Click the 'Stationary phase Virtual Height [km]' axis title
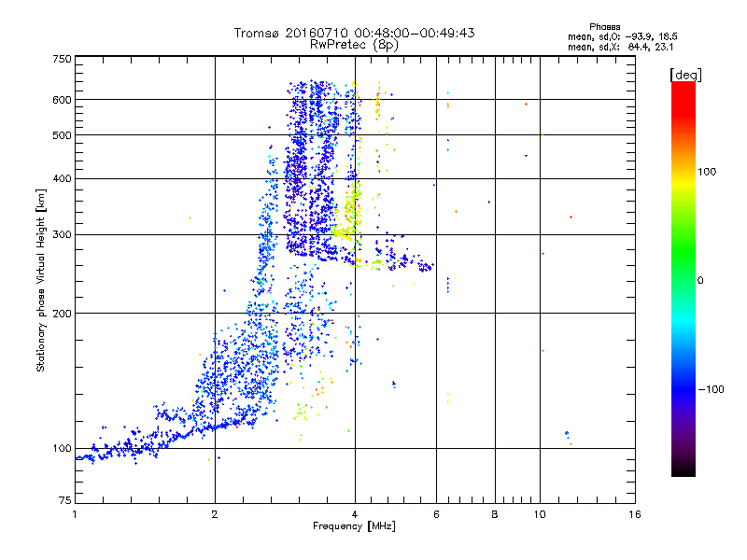747x560 pixels. [40, 280]
